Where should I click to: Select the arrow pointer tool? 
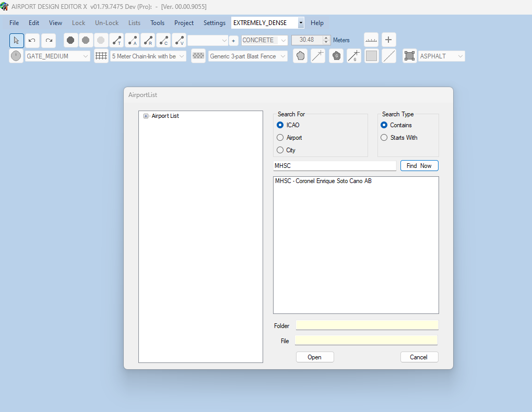coord(16,40)
